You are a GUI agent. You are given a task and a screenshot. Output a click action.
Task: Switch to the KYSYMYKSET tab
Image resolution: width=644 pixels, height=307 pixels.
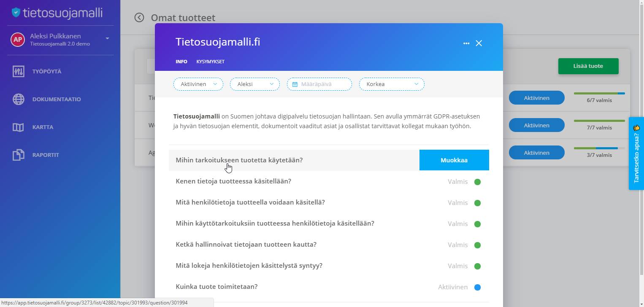210,62
